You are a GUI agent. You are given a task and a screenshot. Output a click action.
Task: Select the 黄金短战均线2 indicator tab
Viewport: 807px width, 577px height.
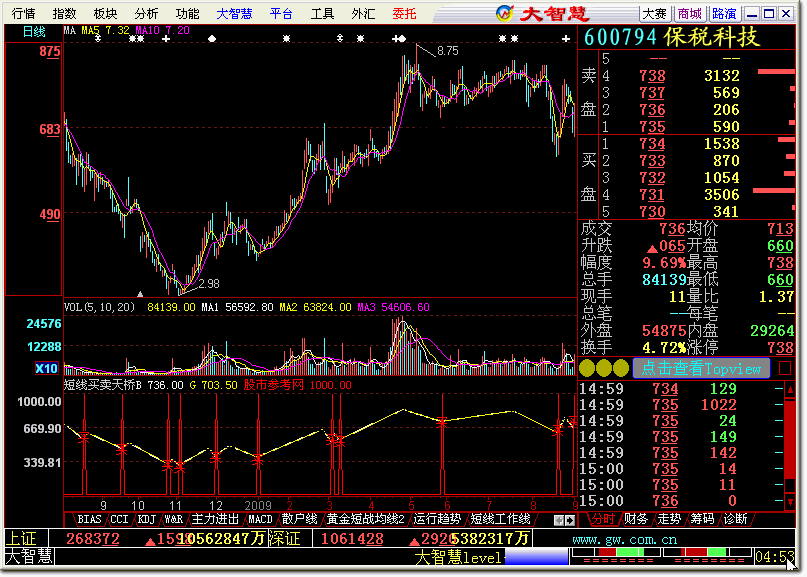(x=365, y=519)
